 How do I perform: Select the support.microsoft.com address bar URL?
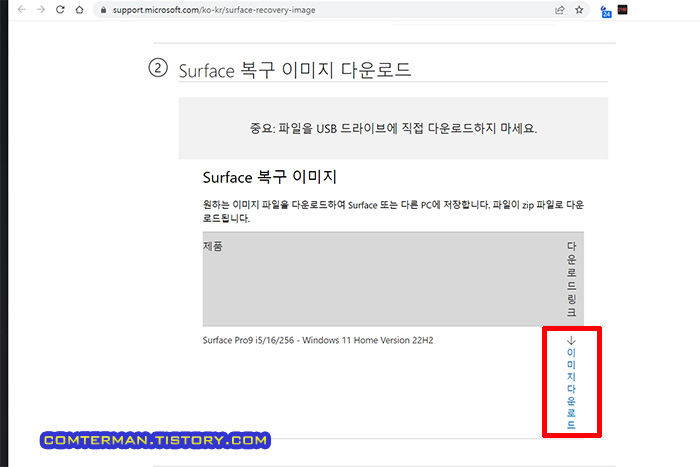[x=214, y=10]
